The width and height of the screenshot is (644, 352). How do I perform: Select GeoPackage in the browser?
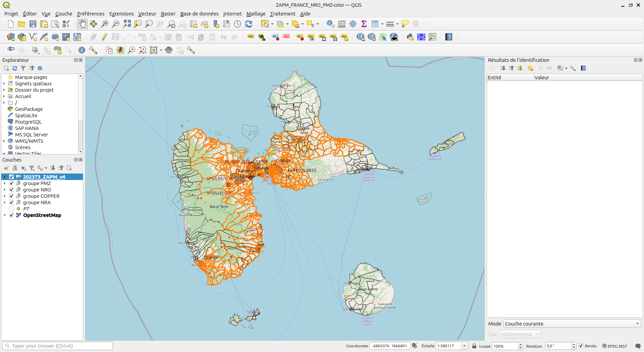(29, 109)
